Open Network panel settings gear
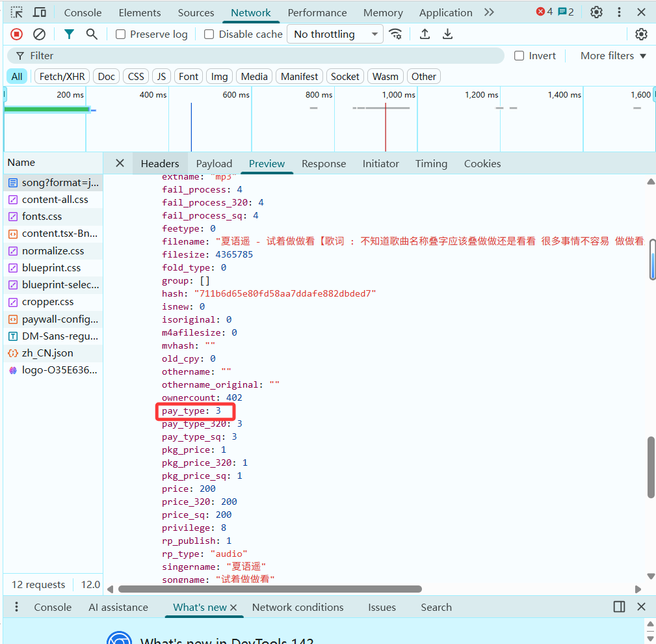Viewport: 656px width, 644px height. click(x=641, y=34)
